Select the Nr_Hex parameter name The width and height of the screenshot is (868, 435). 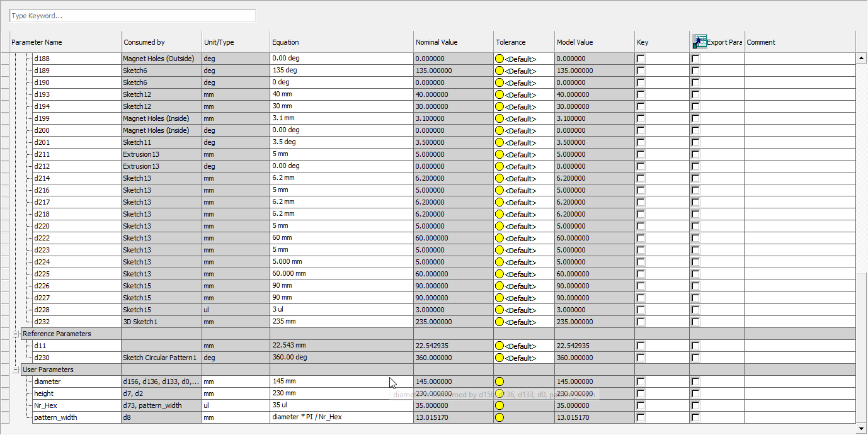coord(46,405)
